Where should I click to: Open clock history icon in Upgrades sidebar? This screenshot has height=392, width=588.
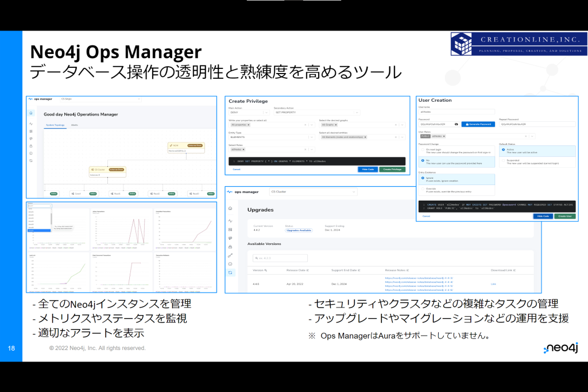coord(230,264)
